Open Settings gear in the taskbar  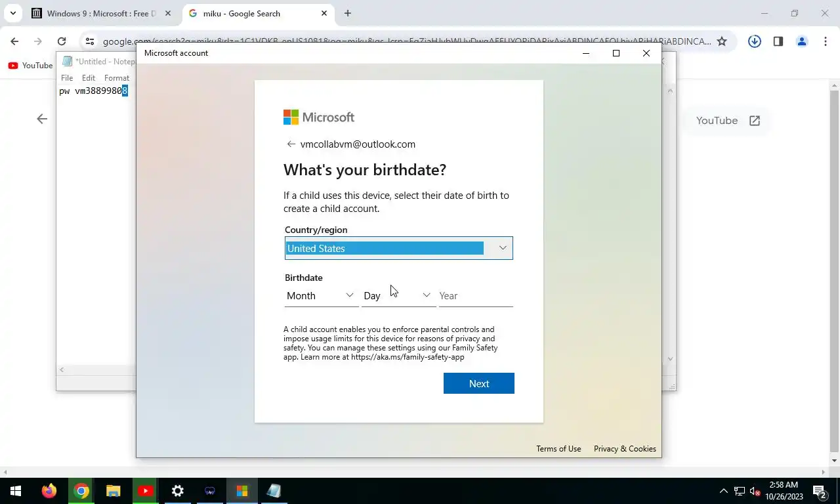coord(178,491)
